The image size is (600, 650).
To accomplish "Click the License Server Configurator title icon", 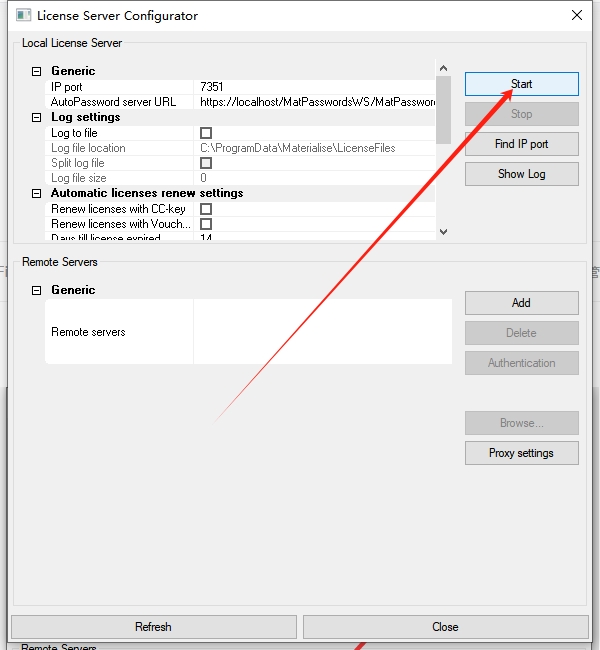I will (23, 15).
